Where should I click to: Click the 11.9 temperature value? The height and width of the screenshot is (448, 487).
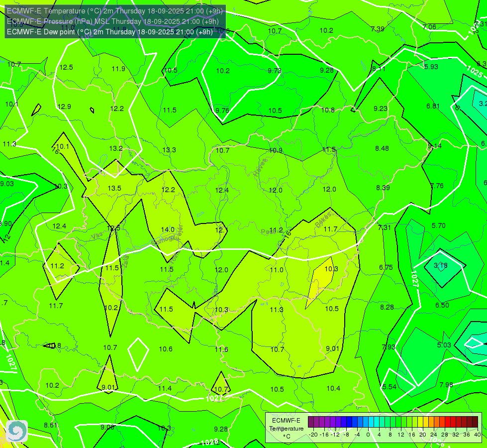[x=118, y=69]
